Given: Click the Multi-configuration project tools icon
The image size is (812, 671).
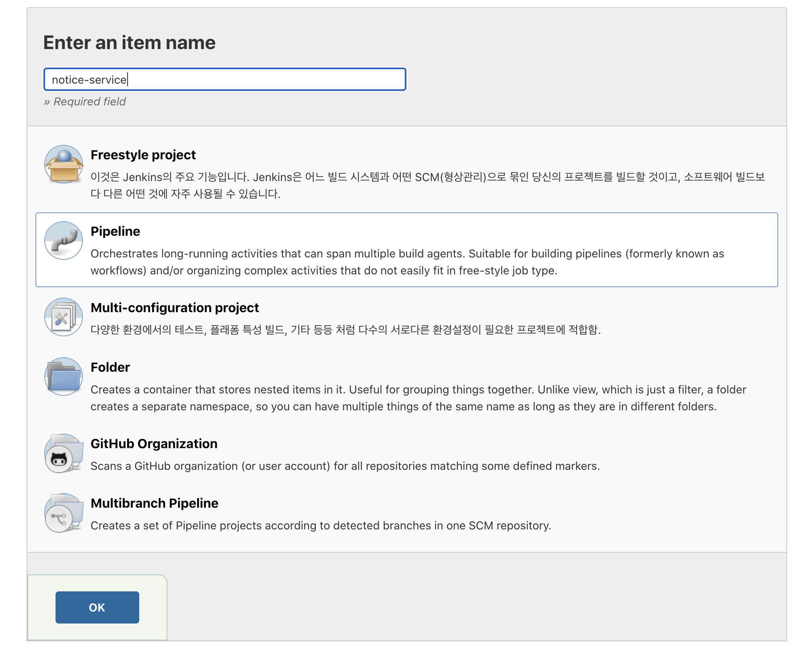Looking at the screenshot, I should pyautogui.click(x=64, y=317).
